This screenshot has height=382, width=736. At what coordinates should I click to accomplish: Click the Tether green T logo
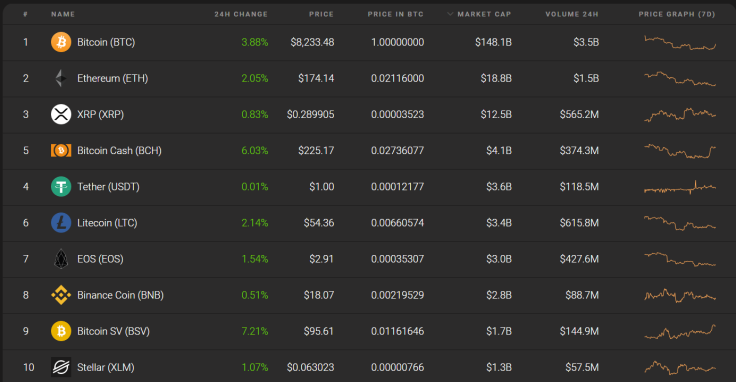click(x=61, y=187)
